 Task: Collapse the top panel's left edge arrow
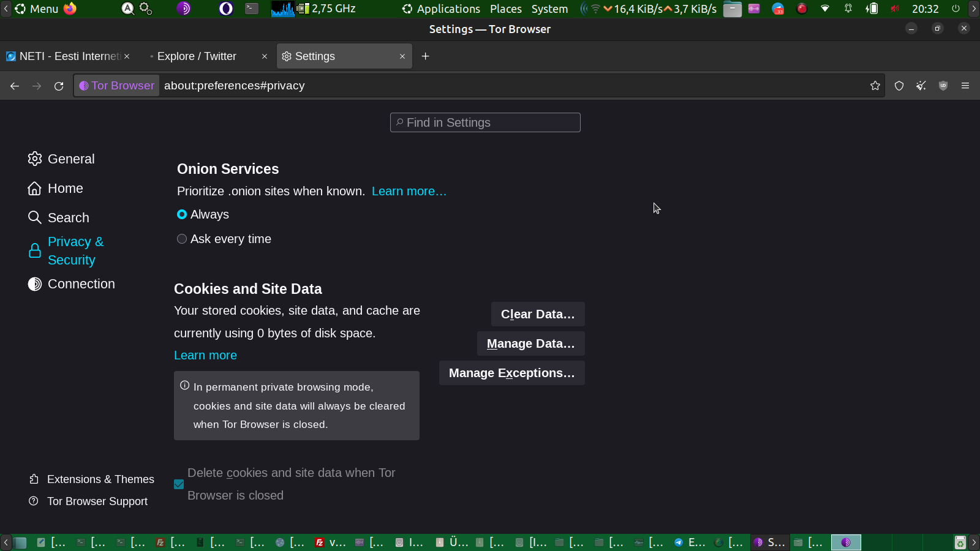[6, 9]
